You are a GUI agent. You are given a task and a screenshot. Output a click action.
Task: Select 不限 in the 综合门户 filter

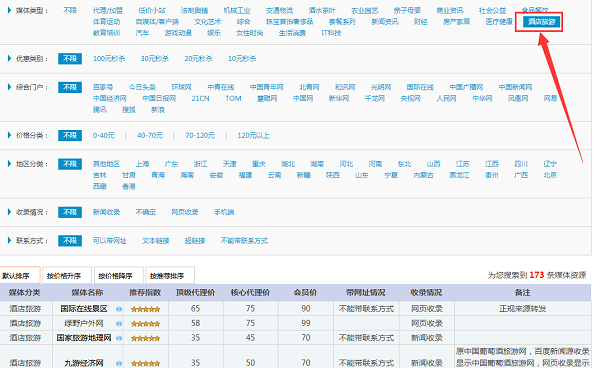point(70,87)
